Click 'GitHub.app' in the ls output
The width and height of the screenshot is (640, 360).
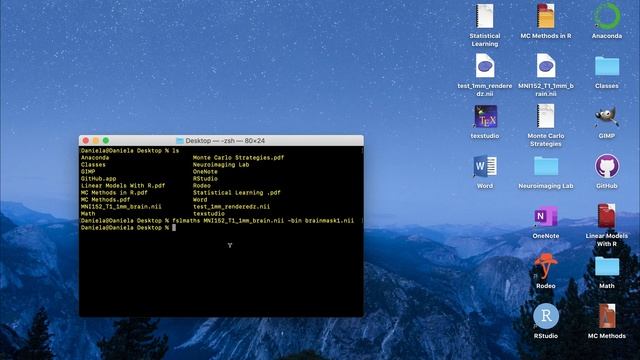click(x=98, y=178)
